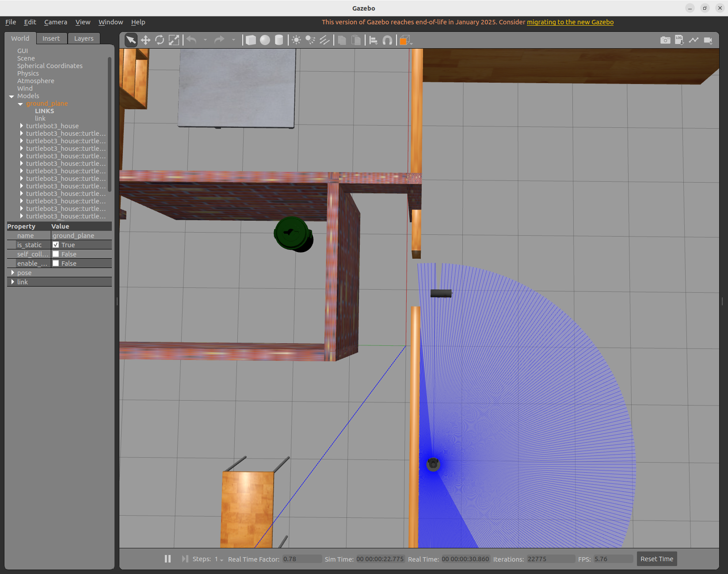This screenshot has height=574, width=728.
Task: Open the Window menu
Action: pos(111,22)
